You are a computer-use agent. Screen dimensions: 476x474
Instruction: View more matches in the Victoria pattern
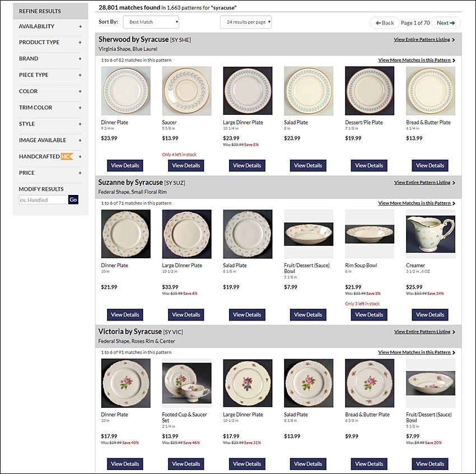click(x=417, y=352)
